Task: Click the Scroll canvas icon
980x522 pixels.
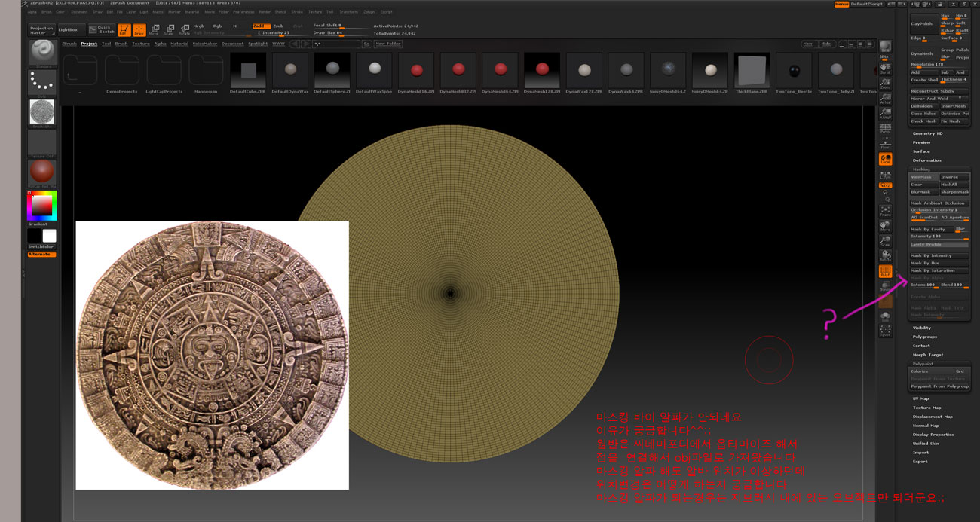Action: [885, 68]
